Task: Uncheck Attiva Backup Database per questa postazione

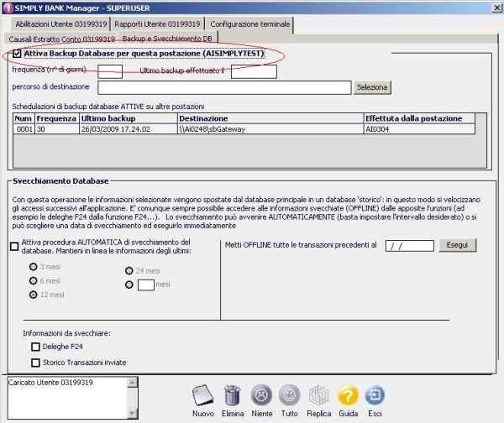Action: [17, 54]
